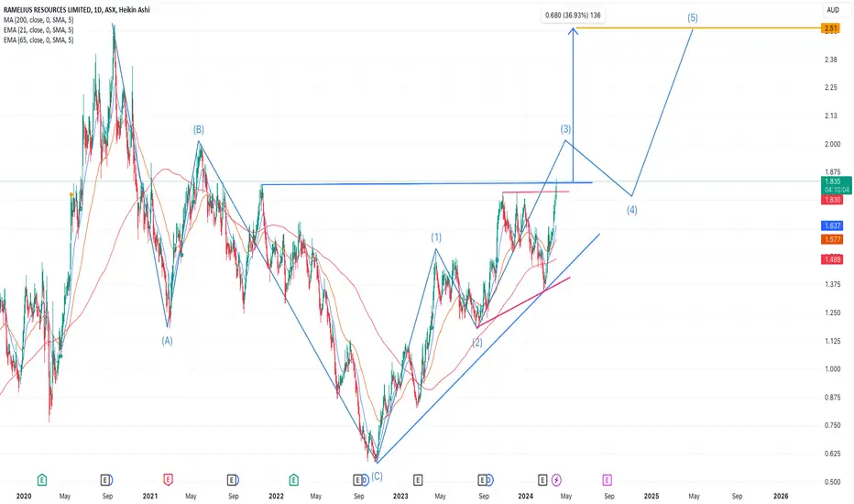Open the dividend marker at Sep 2023
854x504 pixels.
[489, 480]
